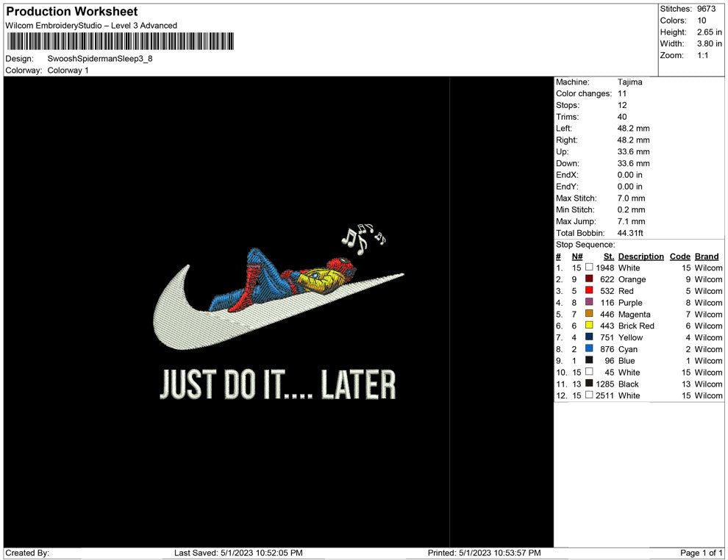Select the dark red swatch labeled Orange
This screenshot has width=728, height=560.
(589, 279)
